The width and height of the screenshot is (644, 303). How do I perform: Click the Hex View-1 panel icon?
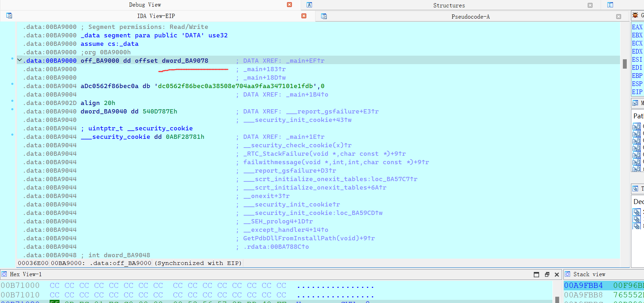pos(4,274)
